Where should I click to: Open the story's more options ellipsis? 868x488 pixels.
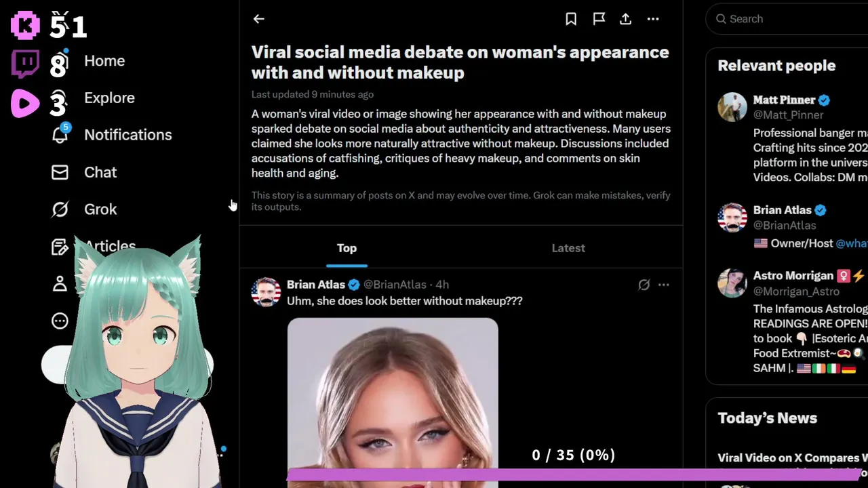point(653,19)
